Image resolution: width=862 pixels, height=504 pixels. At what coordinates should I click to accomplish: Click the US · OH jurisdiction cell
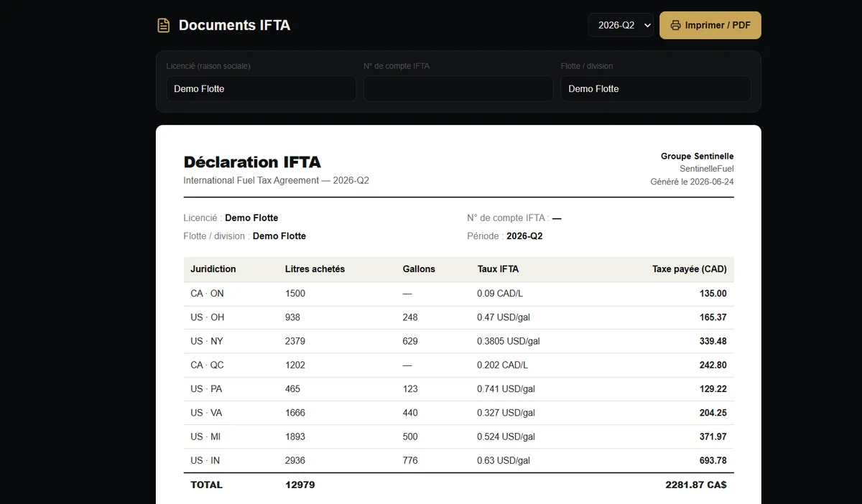coord(208,317)
